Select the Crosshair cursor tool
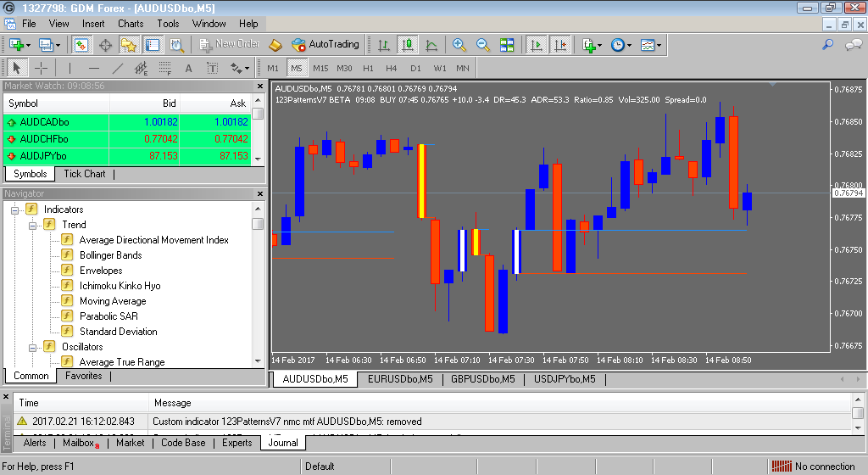 pos(41,68)
